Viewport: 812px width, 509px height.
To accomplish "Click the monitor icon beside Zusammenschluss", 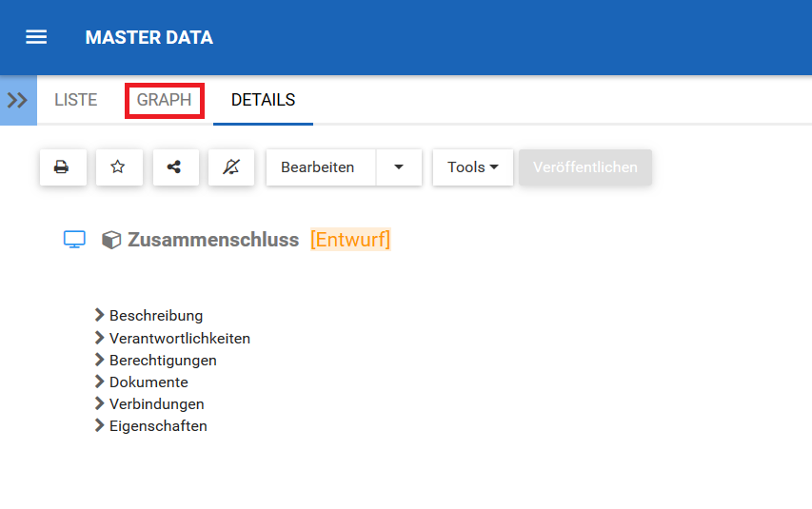I will (74, 240).
